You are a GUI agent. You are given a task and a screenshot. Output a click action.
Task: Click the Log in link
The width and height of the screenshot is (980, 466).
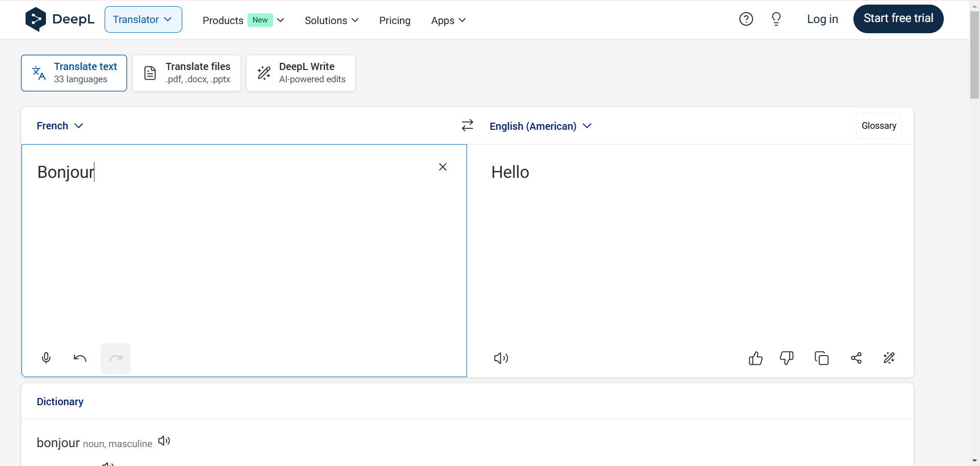[822, 19]
